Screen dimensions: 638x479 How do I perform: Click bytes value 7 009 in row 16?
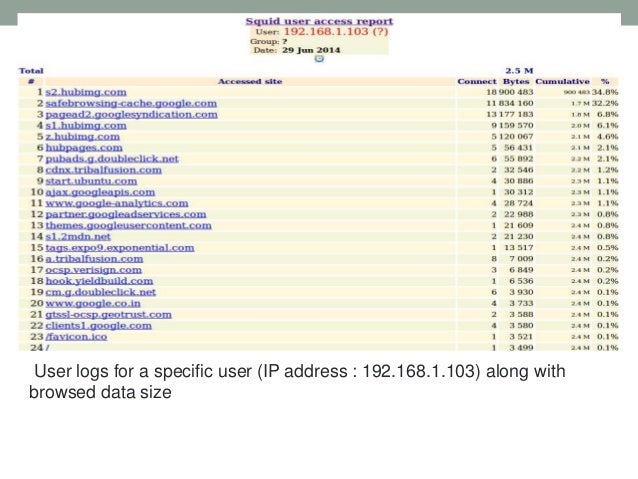(x=521, y=259)
